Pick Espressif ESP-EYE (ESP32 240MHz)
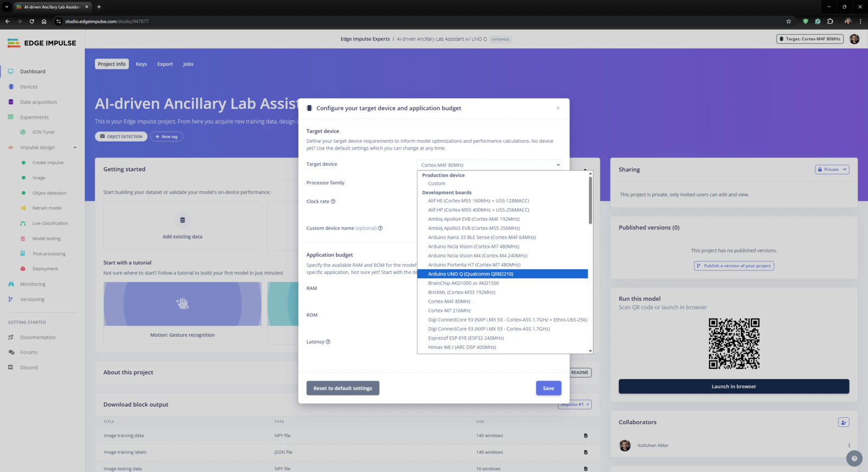This screenshot has width=868, height=472. click(502, 338)
